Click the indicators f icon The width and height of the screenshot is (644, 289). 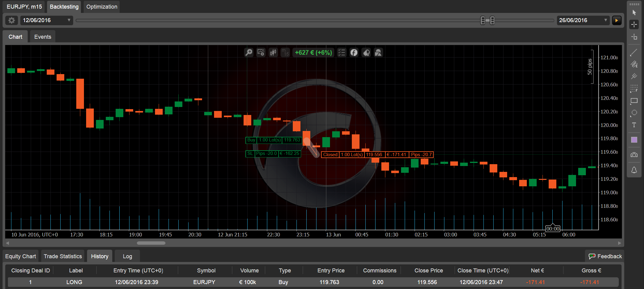(354, 53)
